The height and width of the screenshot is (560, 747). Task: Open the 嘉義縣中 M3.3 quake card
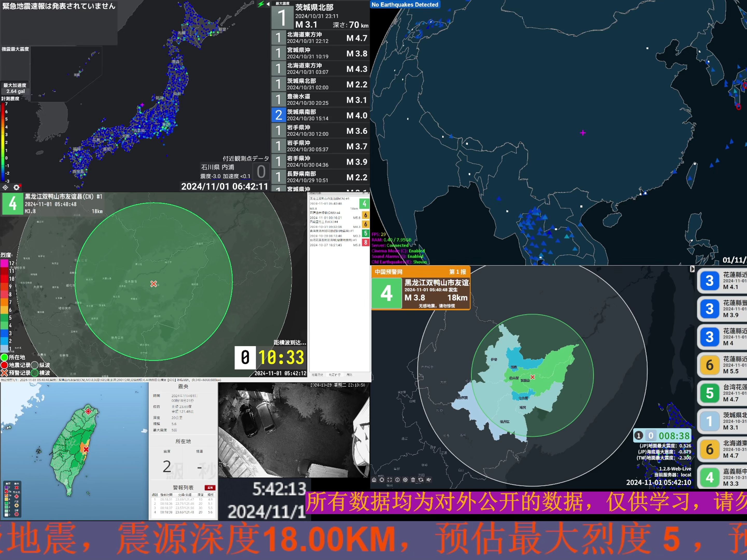click(722, 477)
